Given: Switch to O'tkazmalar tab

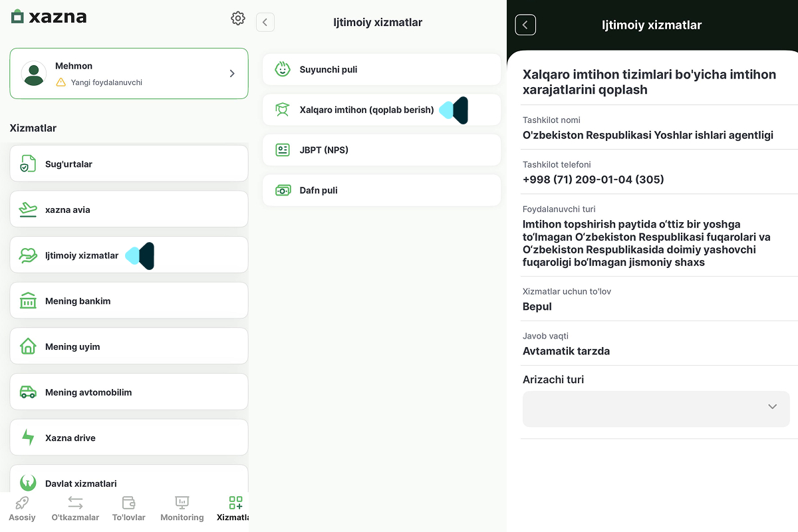Looking at the screenshot, I should pyautogui.click(x=75, y=509).
